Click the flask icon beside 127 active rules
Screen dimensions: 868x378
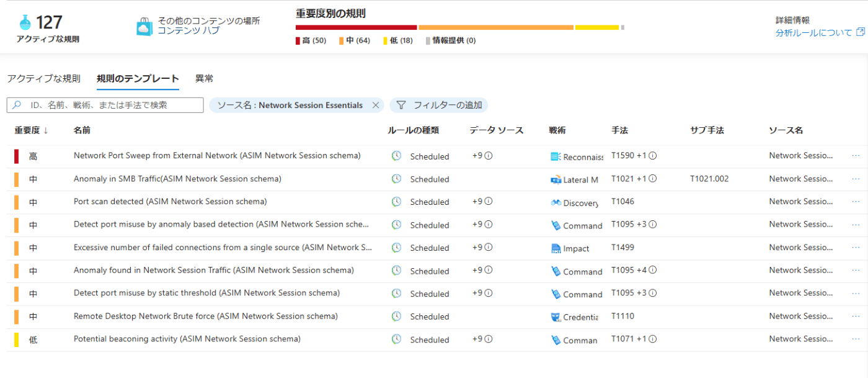(25, 22)
